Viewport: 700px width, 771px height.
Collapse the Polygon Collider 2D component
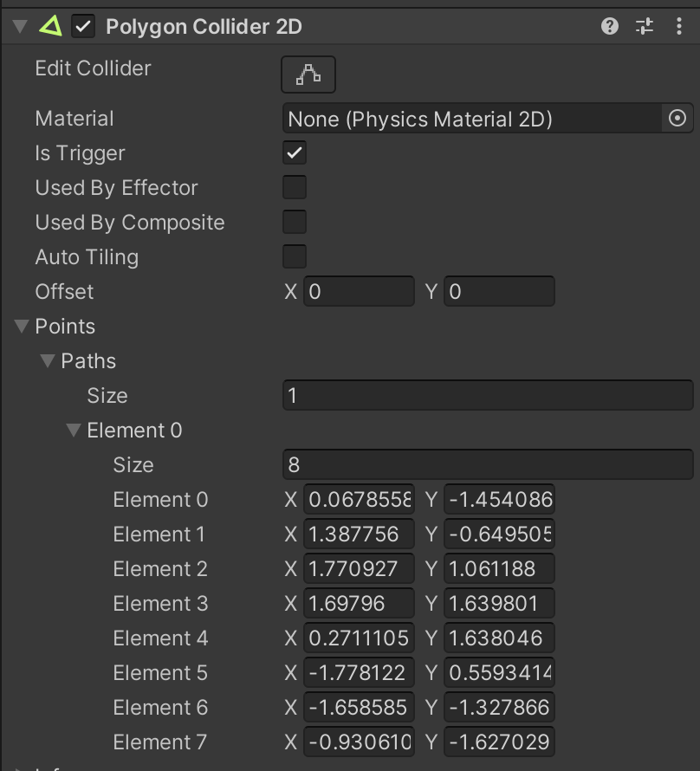click(x=20, y=26)
